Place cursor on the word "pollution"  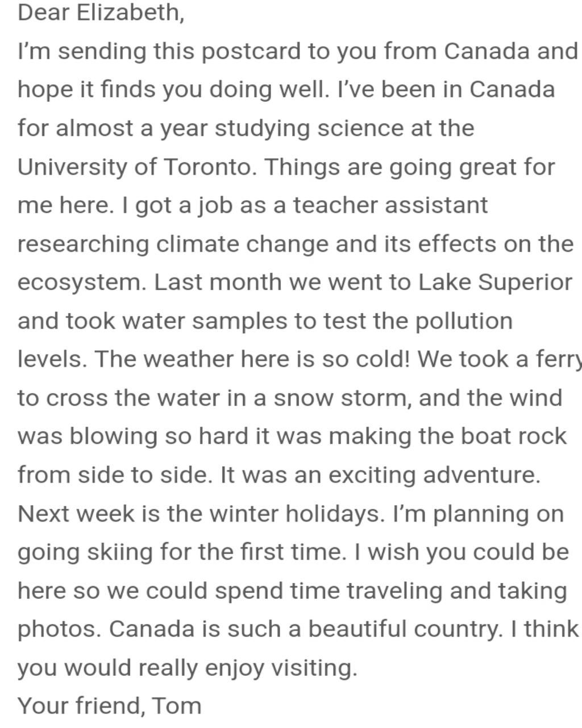pyautogui.click(x=464, y=321)
